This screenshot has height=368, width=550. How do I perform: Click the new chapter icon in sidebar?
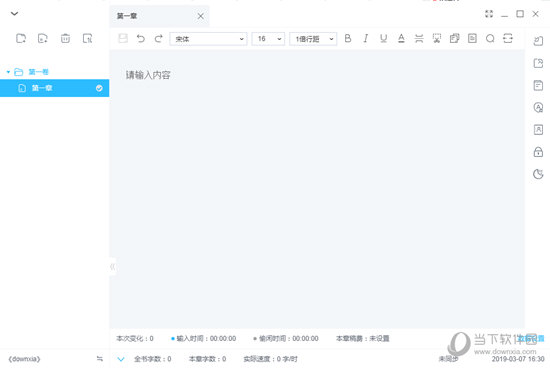tap(42, 38)
